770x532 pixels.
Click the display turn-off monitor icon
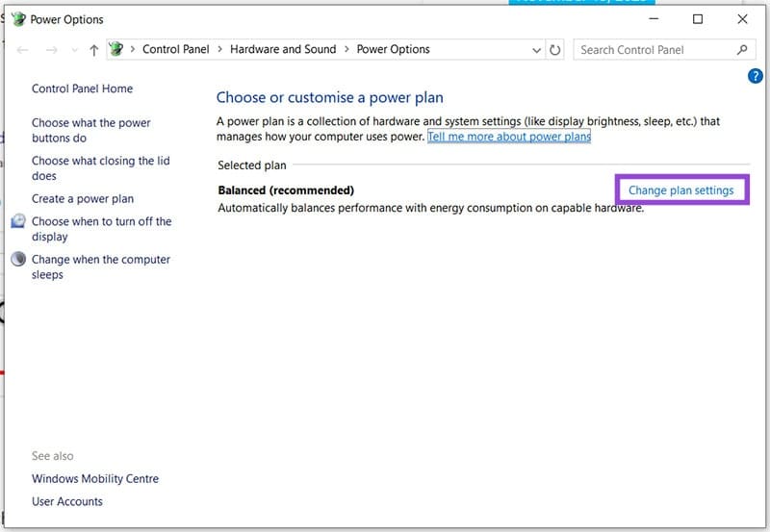18,221
